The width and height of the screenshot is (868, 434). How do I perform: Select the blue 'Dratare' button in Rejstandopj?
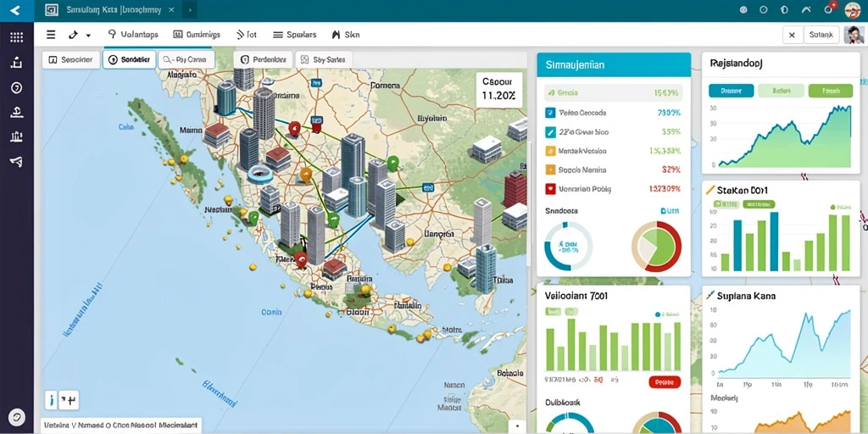[731, 91]
